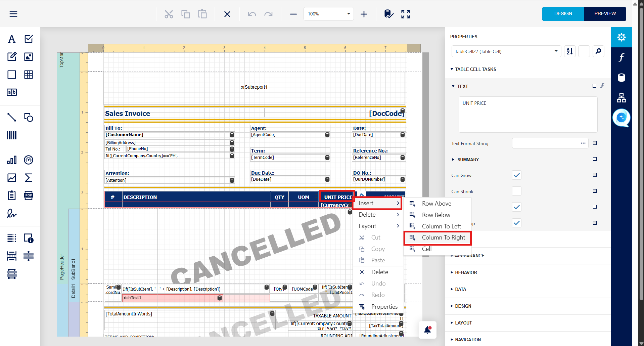Screen dimensions: 644x346
Task: Zoom out with the minus button
Action: tap(293, 14)
